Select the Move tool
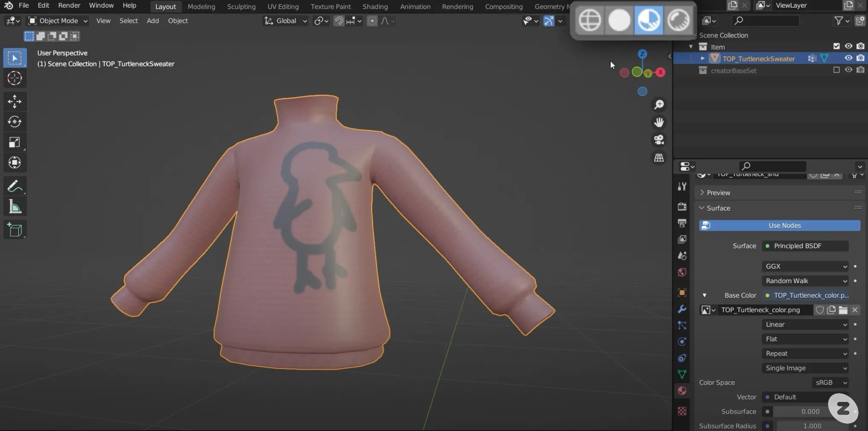 click(x=15, y=101)
